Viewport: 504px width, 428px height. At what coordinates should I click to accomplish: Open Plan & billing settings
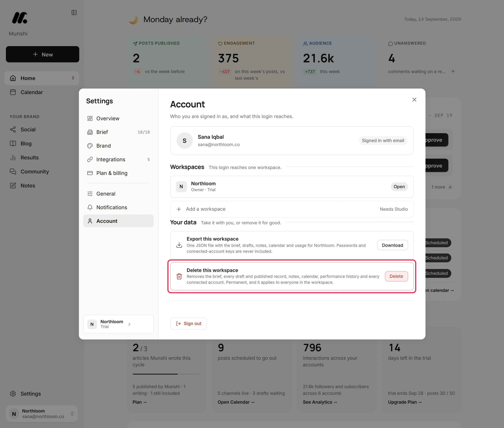pos(118,173)
